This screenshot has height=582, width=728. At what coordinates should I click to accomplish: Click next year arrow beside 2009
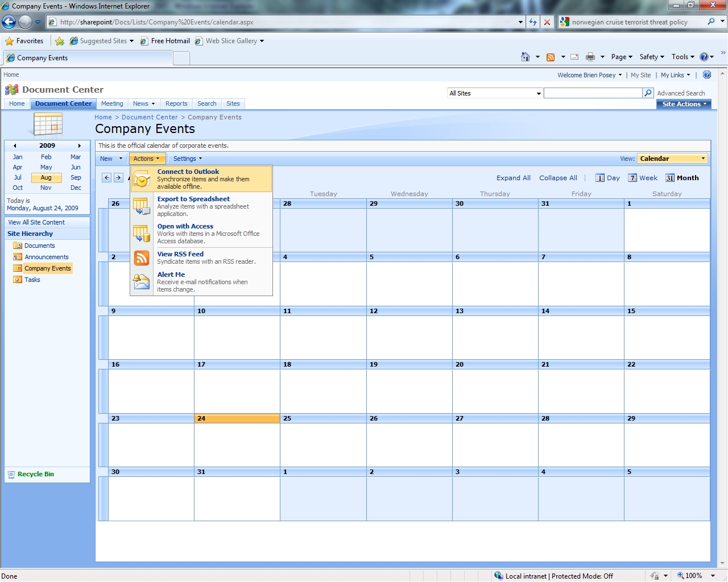(x=80, y=145)
